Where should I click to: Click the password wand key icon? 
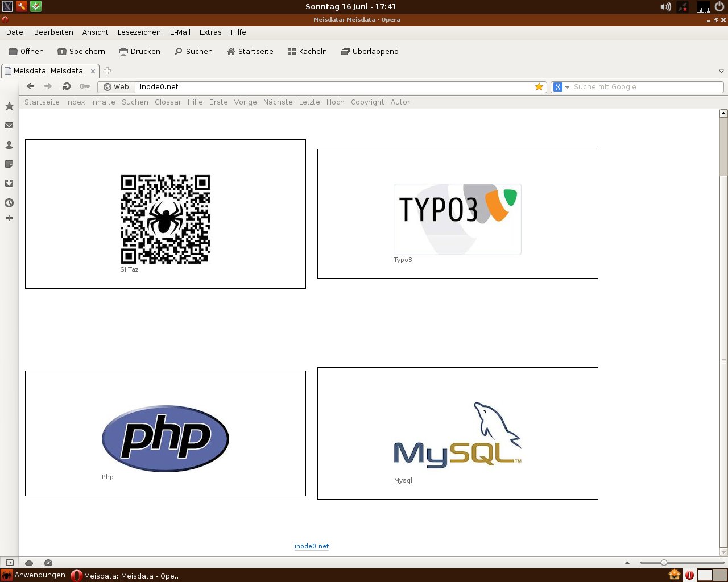coord(85,86)
